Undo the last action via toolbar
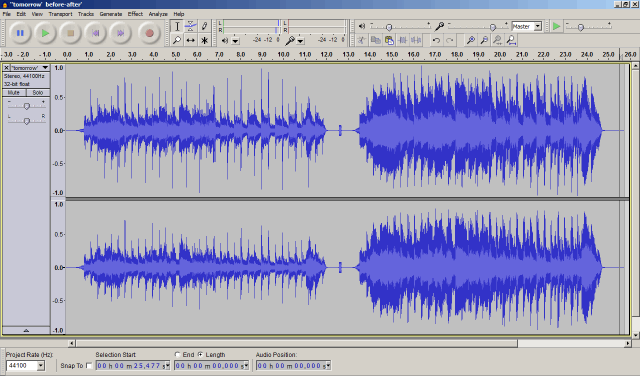Viewport: 640px width, 376px height. (436, 40)
